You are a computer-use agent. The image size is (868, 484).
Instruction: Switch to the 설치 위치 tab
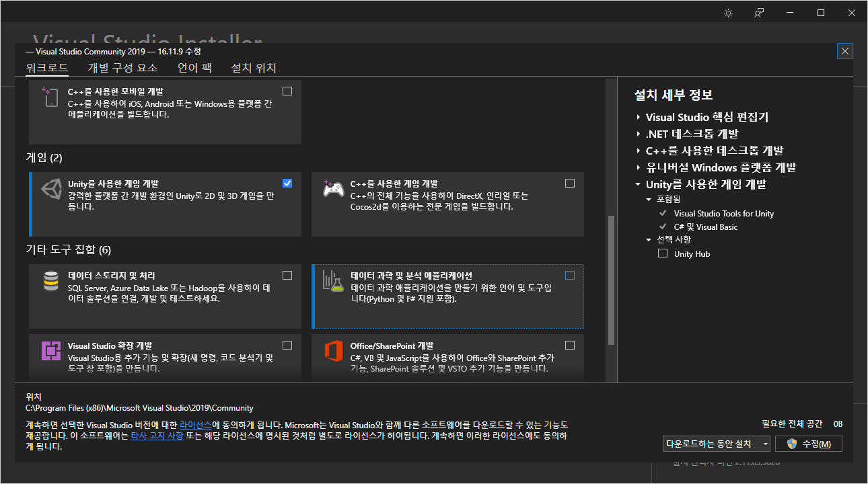(x=254, y=68)
